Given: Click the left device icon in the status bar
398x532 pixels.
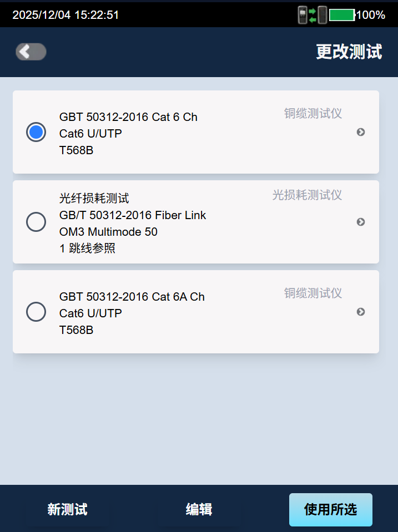Looking at the screenshot, I should point(301,15).
